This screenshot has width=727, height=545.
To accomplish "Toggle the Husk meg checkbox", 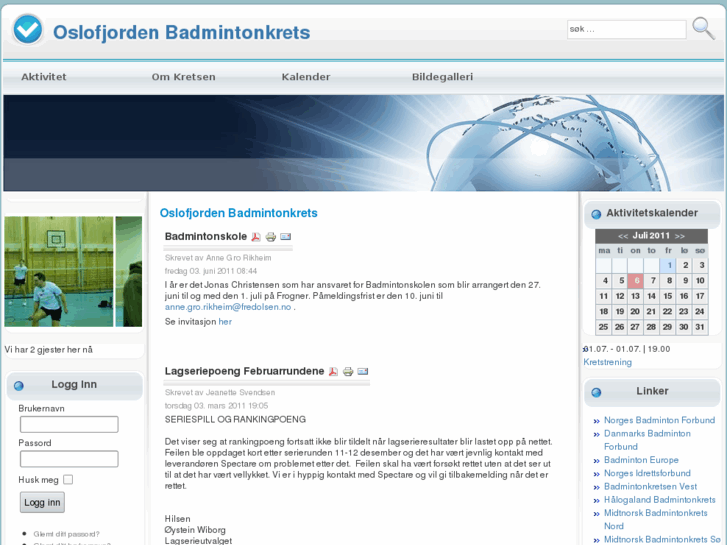I will tap(68, 480).
